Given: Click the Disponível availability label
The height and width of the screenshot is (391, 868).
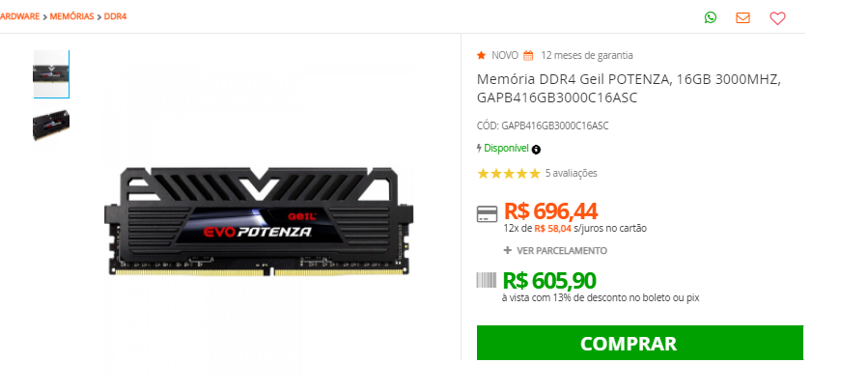Looking at the screenshot, I should (x=506, y=149).
